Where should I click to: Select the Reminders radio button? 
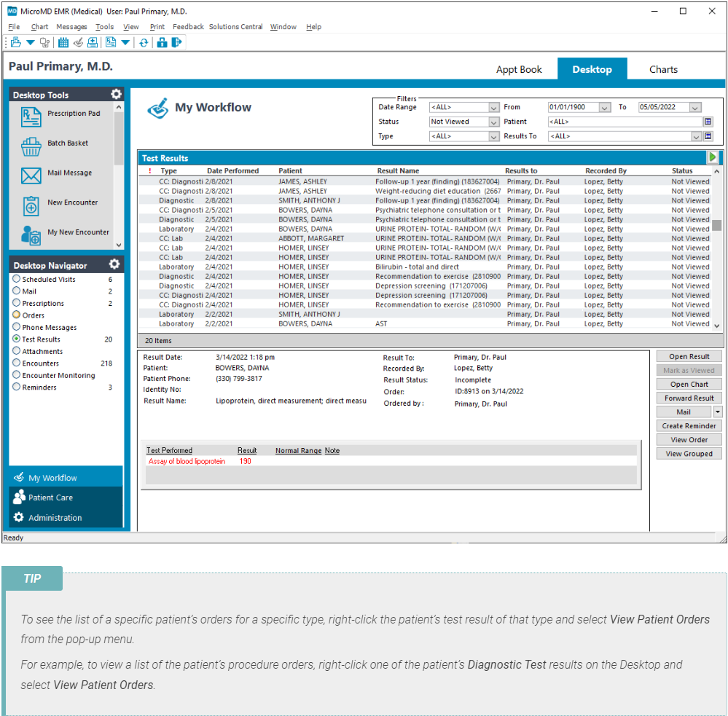16,387
